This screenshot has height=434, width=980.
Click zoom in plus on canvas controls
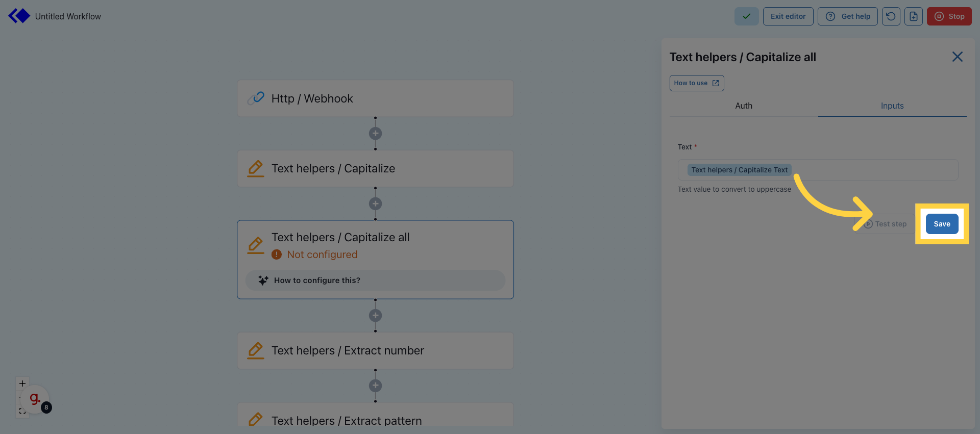[22, 383]
